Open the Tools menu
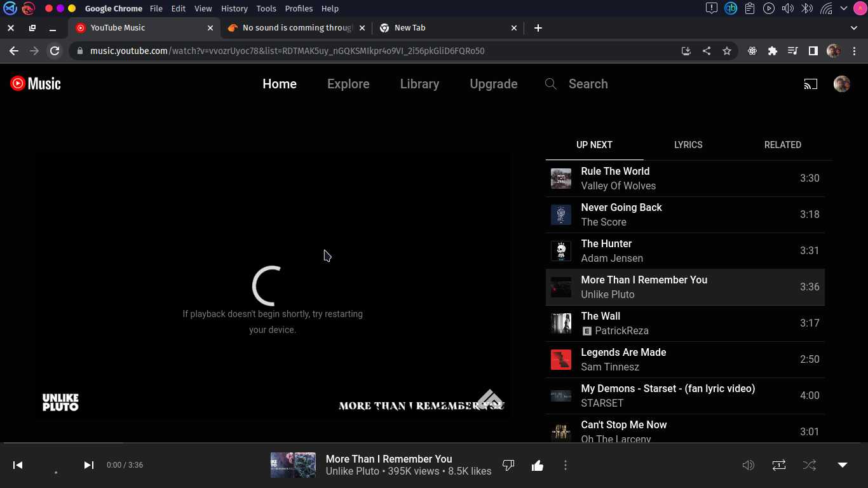This screenshot has width=868, height=488. 266,9
